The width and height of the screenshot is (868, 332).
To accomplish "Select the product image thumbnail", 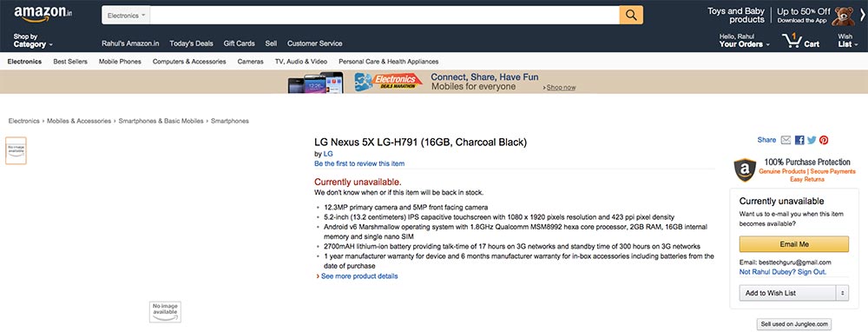I will [x=16, y=150].
